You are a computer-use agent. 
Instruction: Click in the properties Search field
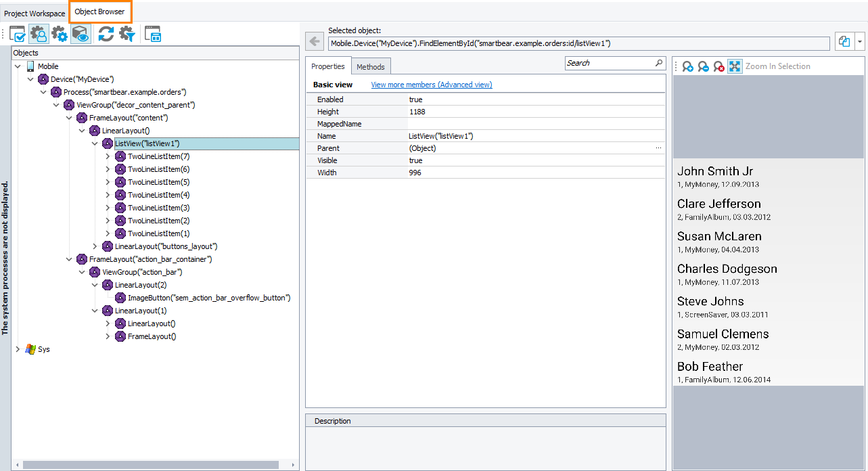(612, 62)
